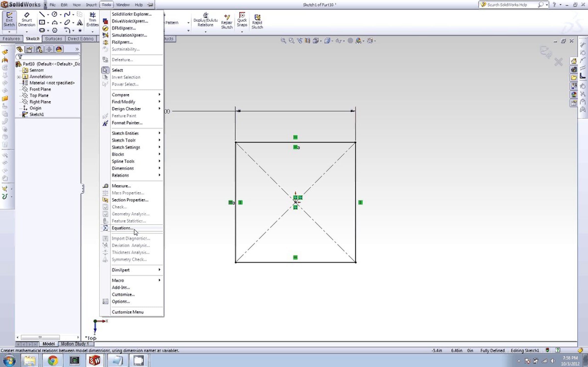Image resolution: width=588 pixels, height=367 pixels.
Task: Select the Polygon sketch tool
Action: (x=55, y=30)
